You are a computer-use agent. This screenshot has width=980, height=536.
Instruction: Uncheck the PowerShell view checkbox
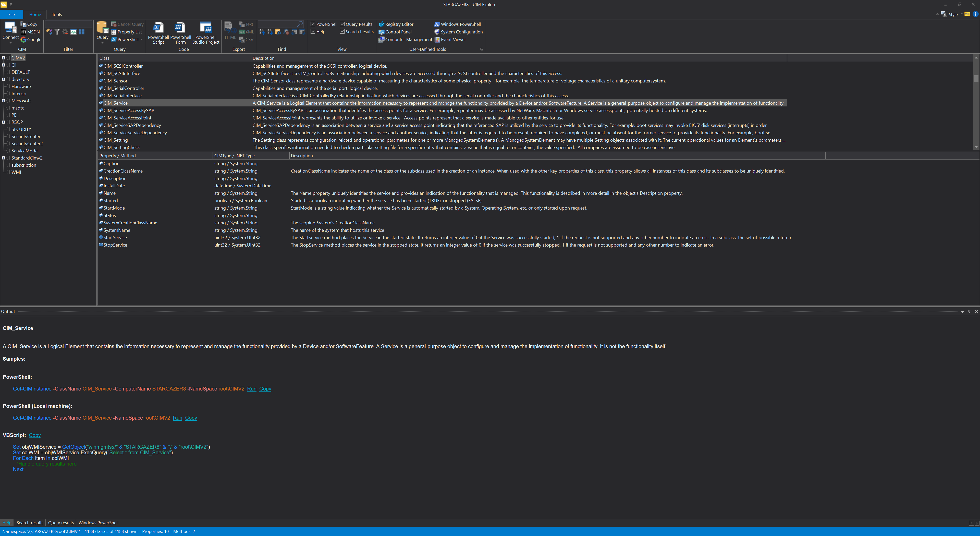click(313, 24)
